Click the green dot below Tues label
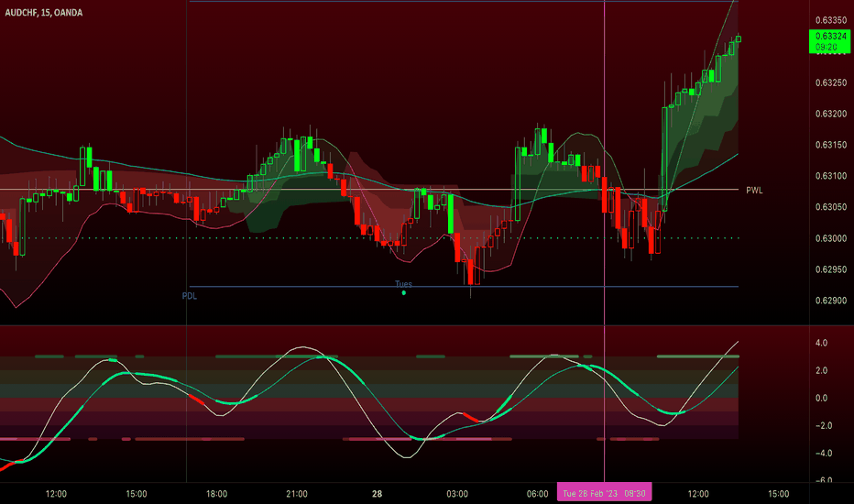 click(403, 293)
